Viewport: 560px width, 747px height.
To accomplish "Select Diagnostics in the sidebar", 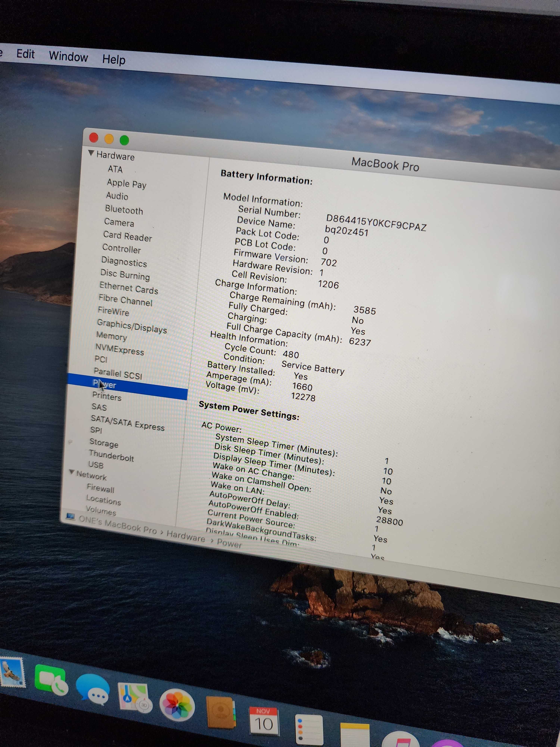I will [124, 262].
